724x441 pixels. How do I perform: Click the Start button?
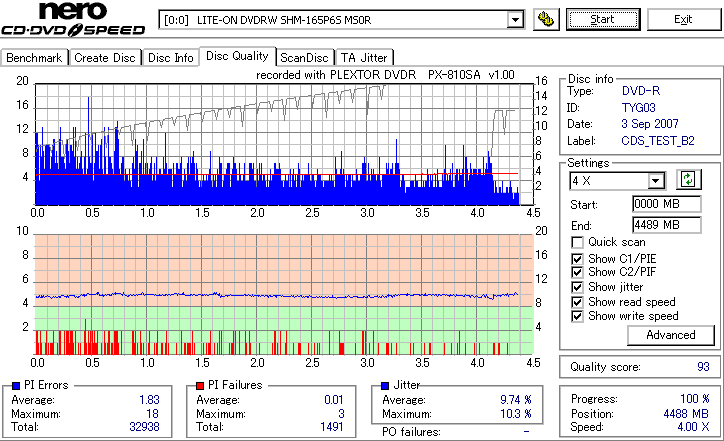click(x=603, y=19)
